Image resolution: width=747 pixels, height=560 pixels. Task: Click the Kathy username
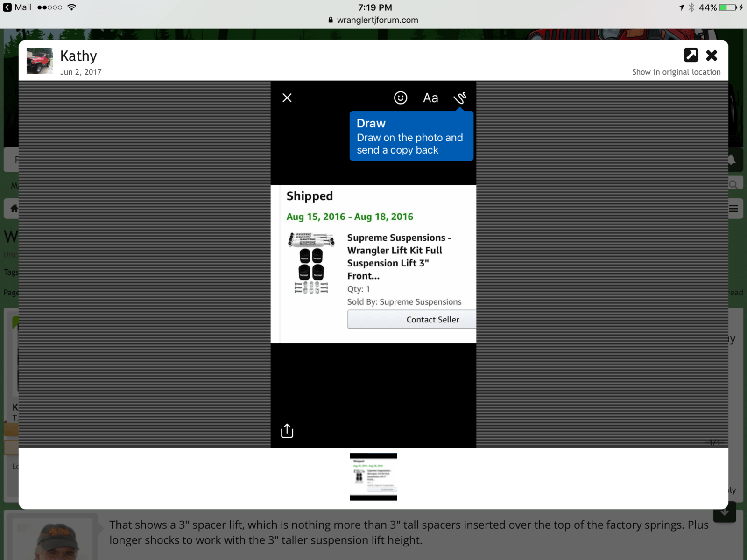78,56
